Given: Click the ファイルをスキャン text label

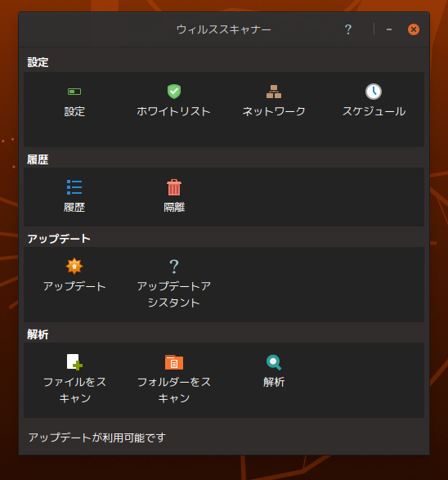Looking at the screenshot, I should click(x=74, y=390).
